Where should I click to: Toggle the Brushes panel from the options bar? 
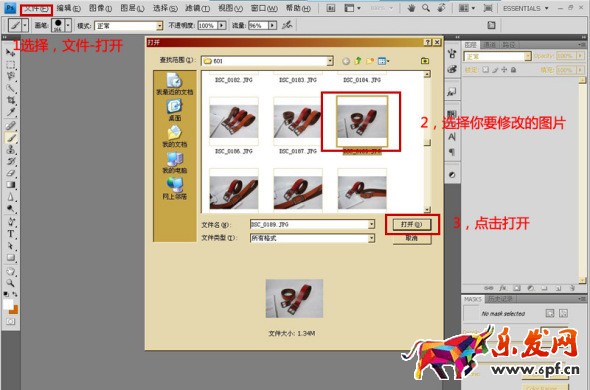pyautogui.click(x=491, y=25)
